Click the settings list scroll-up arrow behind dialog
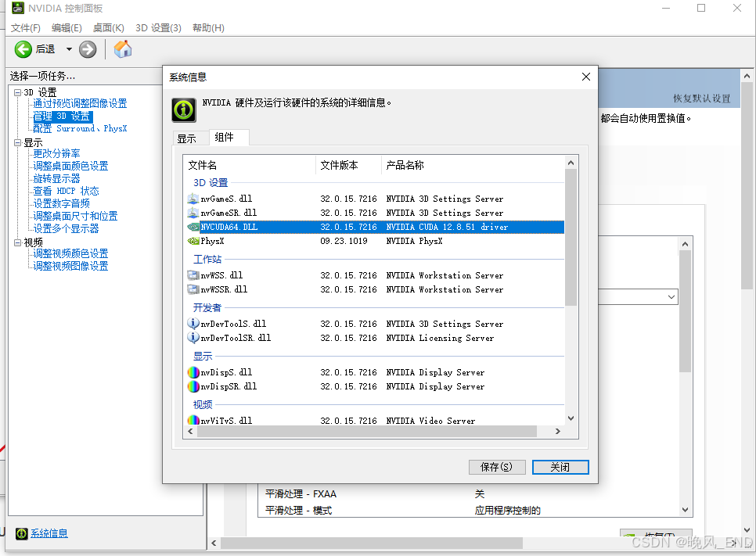 (685, 244)
